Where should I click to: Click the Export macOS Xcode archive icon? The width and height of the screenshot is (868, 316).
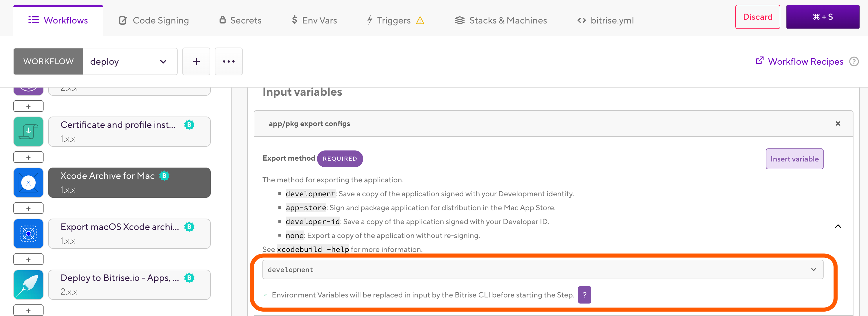(28, 234)
